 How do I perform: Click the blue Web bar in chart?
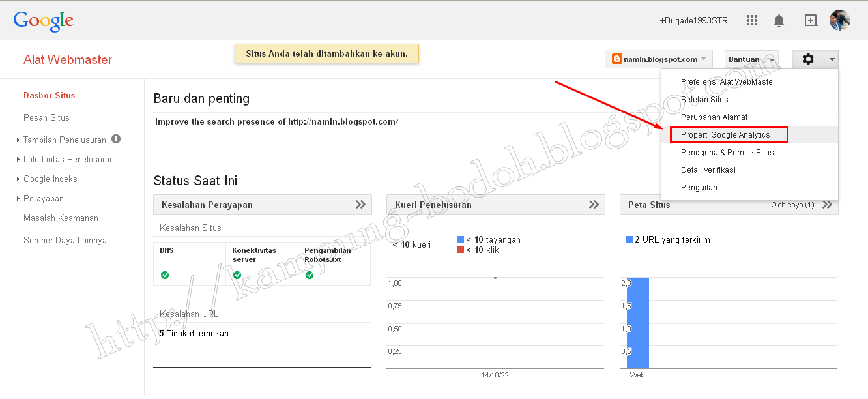(638, 323)
